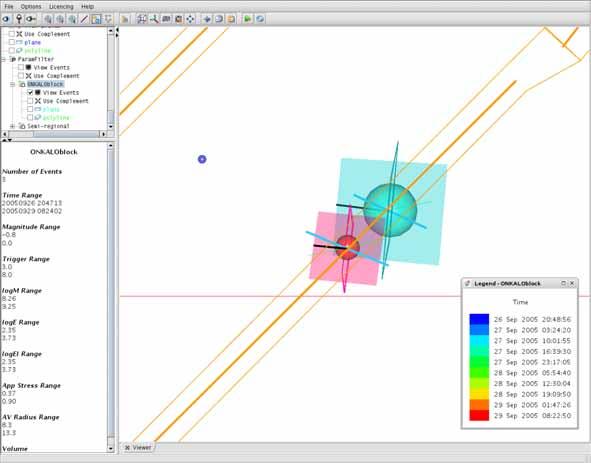The image size is (591, 463).
Task: Open the Licencing menu
Action: [x=61, y=6]
